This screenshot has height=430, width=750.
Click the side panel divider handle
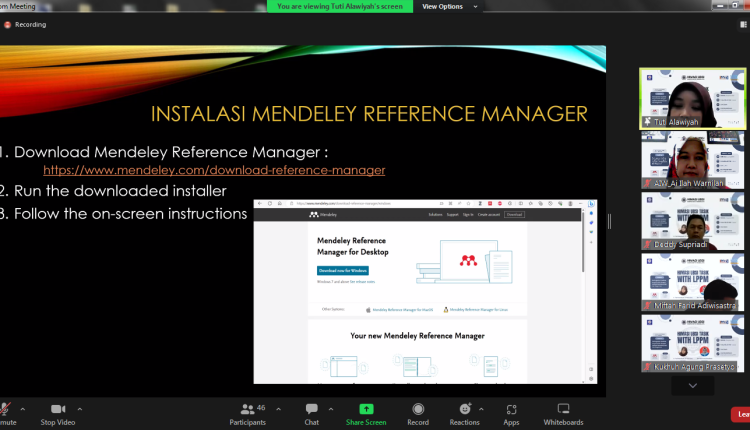609,221
